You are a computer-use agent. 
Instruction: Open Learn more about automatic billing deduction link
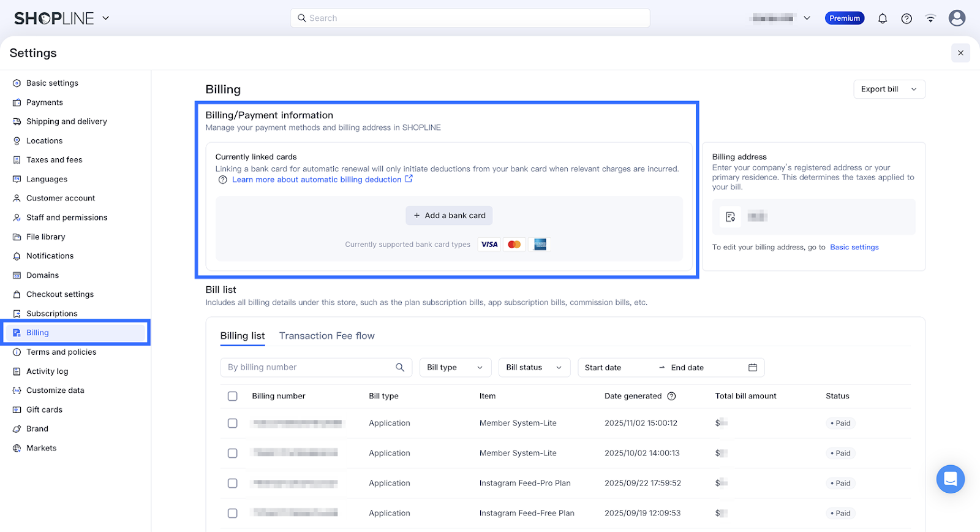tap(317, 180)
